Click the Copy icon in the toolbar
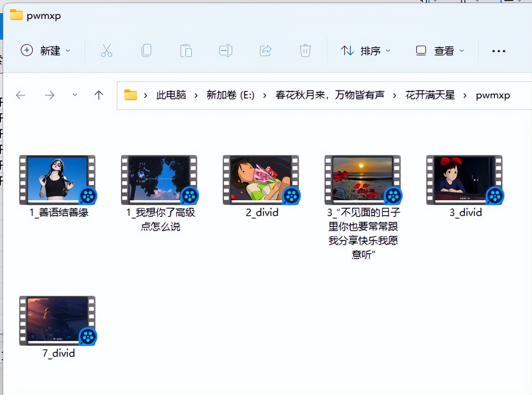532x395 pixels. (x=146, y=50)
